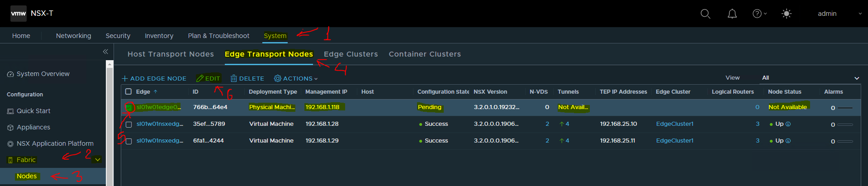The height and width of the screenshot is (186, 868).
Task: Open edge link in 192.168.1.28 row
Action: 160,124
